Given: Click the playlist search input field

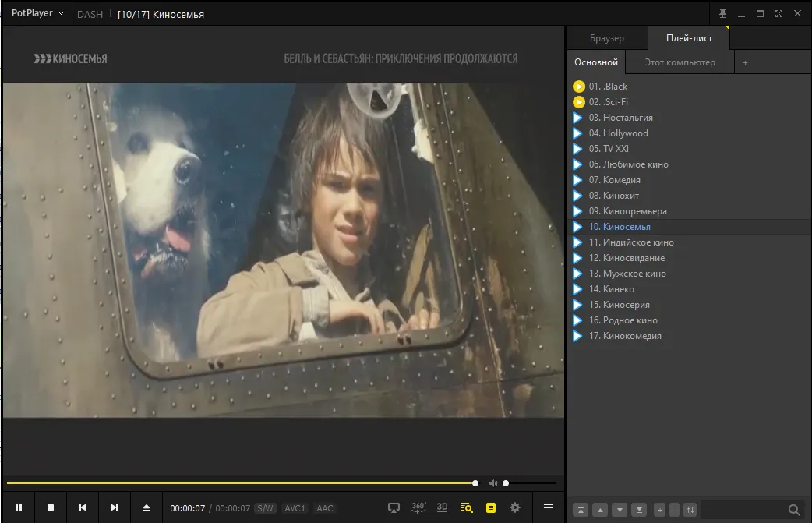Looking at the screenshot, I should (x=743, y=510).
